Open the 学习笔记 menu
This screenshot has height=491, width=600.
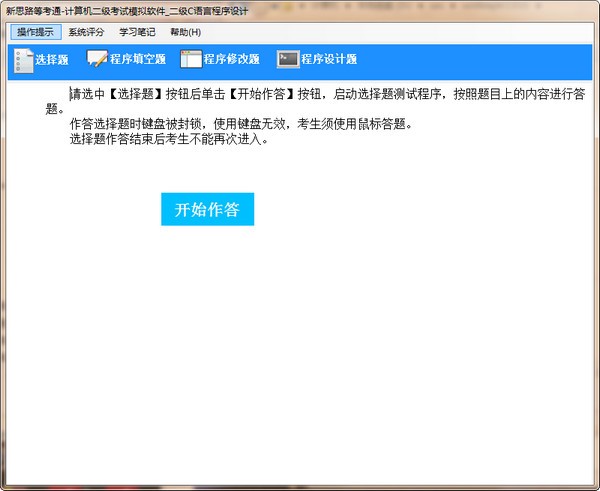pyautogui.click(x=137, y=32)
